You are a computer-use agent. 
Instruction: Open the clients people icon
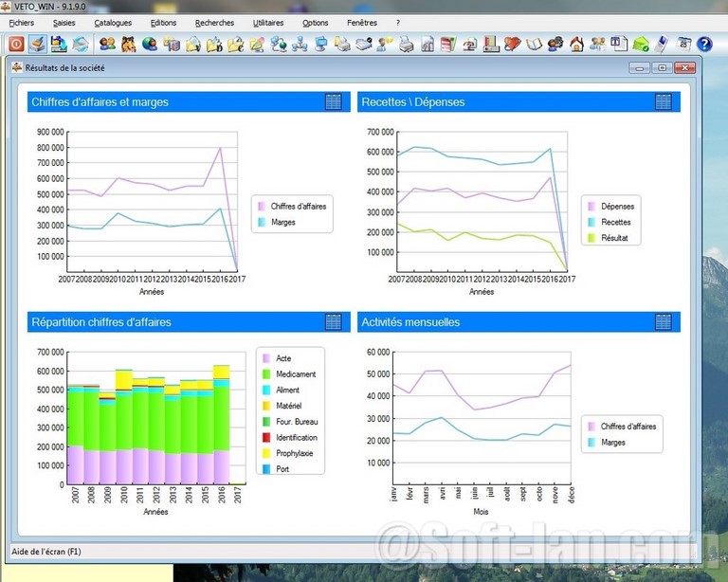point(107,44)
